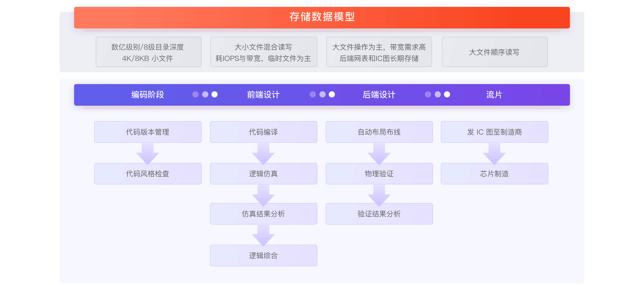Select the 前端设计 stage label

point(263,94)
